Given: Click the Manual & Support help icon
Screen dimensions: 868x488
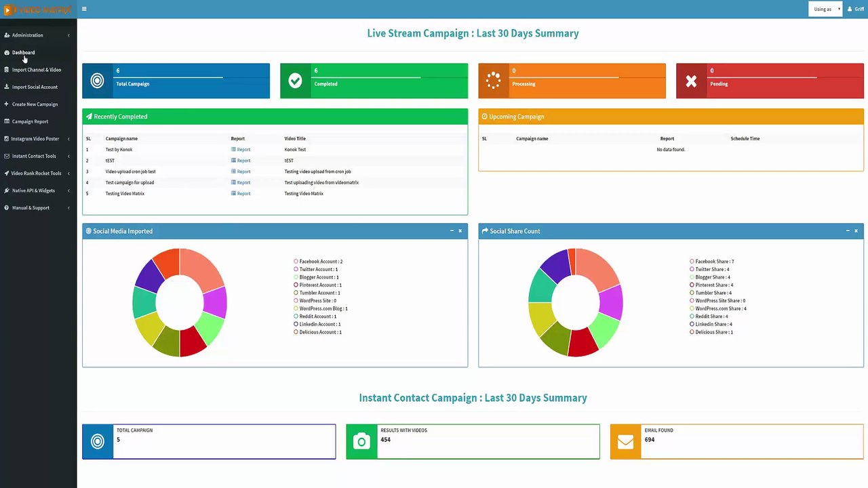Looking at the screenshot, I should pos(7,208).
